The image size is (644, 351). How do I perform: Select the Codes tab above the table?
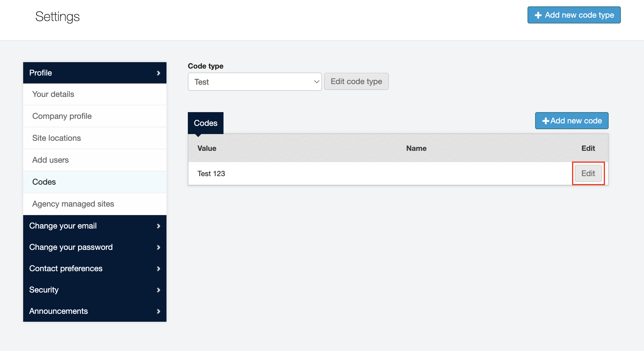206,123
